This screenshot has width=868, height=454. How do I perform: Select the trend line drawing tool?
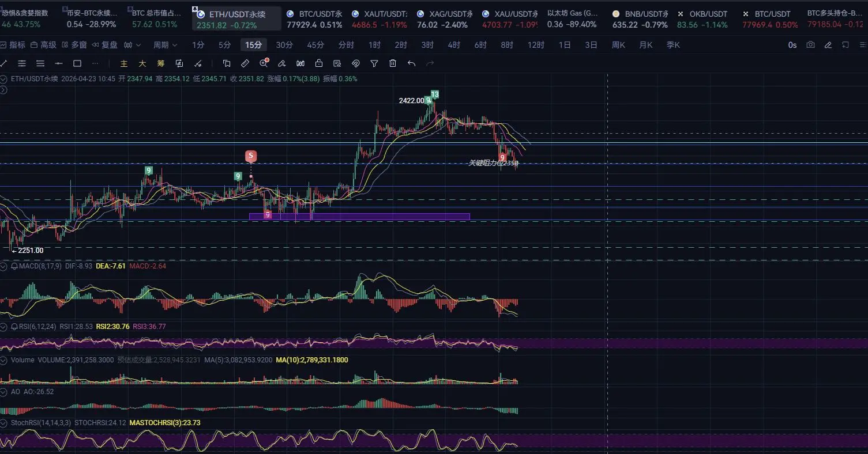(3, 63)
